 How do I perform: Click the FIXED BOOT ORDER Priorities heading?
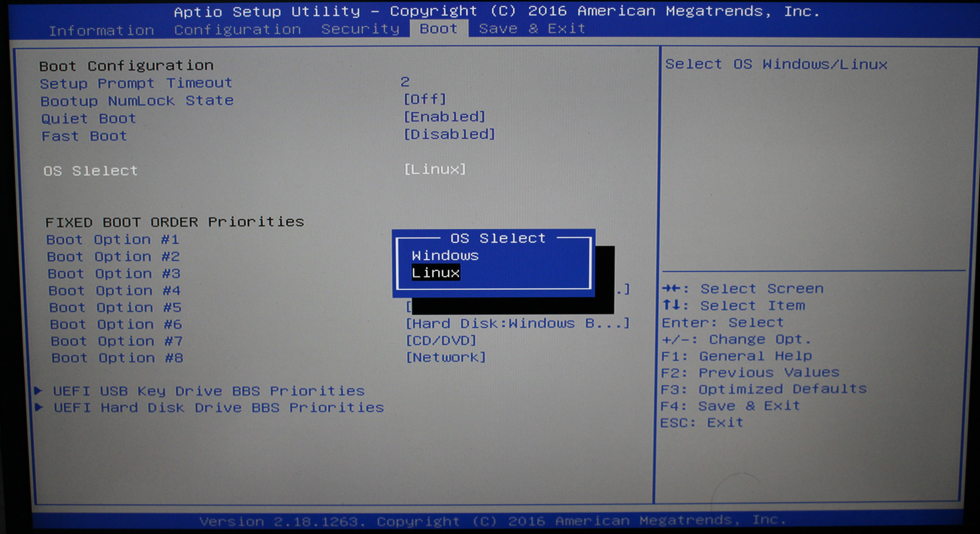pyautogui.click(x=175, y=222)
